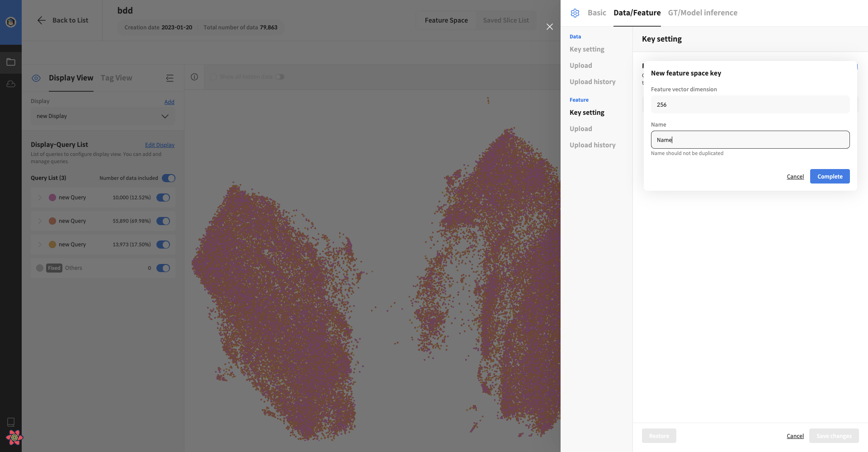Open the Basic settings tab

[x=597, y=13]
